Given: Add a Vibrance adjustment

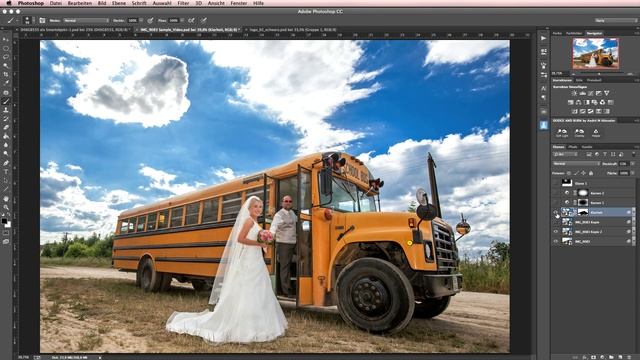Looking at the screenshot, I should click(x=607, y=93).
